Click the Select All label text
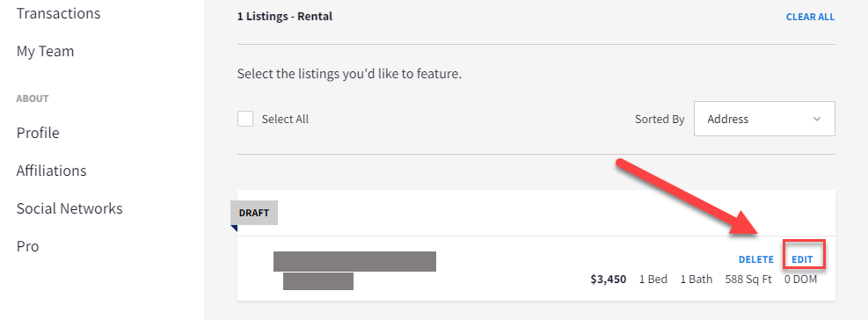The height and width of the screenshot is (320, 868). [x=285, y=119]
